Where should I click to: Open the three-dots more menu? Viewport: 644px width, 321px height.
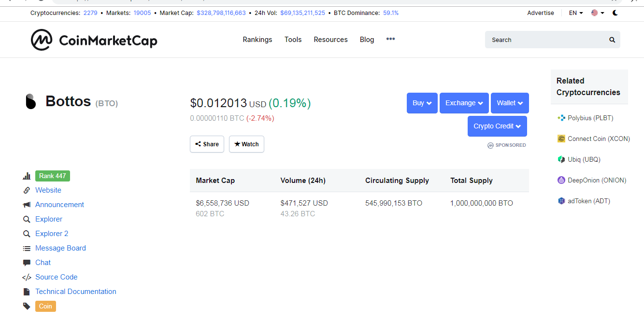click(390, 39)
